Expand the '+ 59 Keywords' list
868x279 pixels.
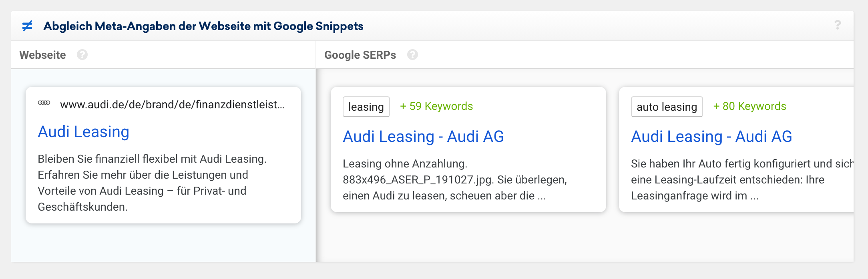436,106
